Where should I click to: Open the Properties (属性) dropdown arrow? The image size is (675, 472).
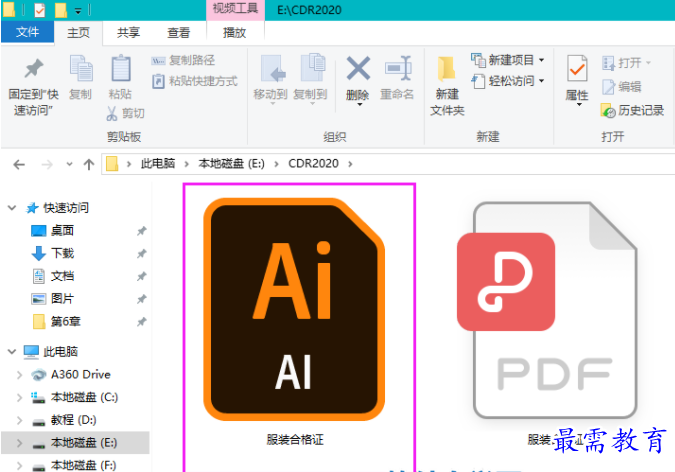(x=579, y=105)
